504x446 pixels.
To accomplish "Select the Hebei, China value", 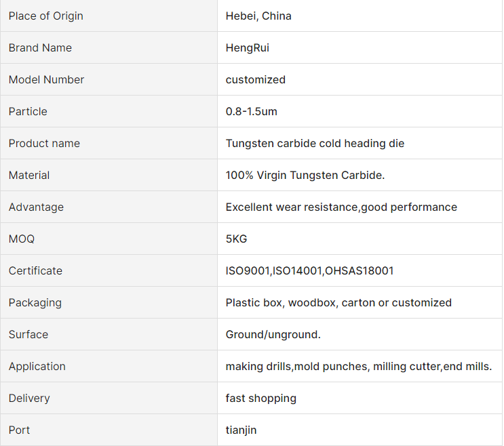I will pyautogui.click(x=258, y=16).
